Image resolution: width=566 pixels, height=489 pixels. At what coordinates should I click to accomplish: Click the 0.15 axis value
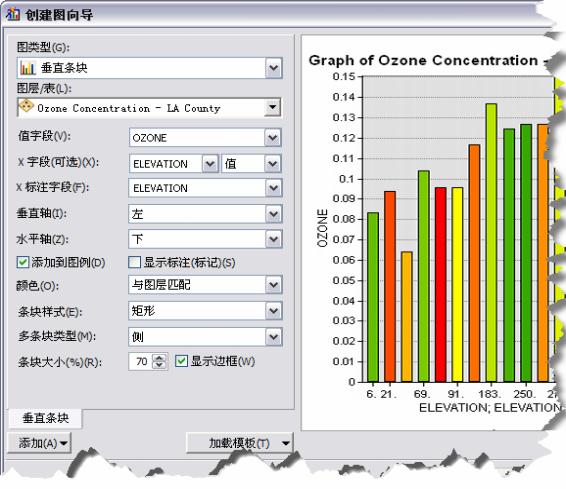[x=344, y=77]
